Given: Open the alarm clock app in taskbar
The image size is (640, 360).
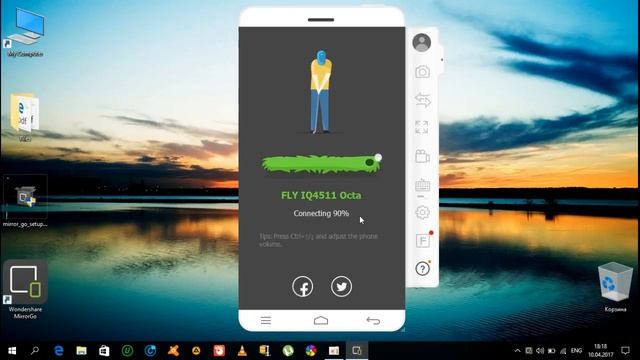Looking at the screenshot, I should [x=219, y=351].
